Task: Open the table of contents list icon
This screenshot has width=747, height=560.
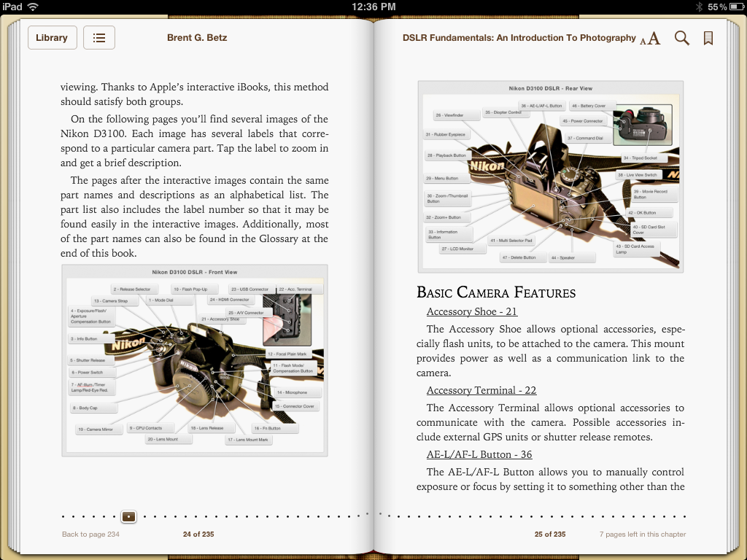Action: tap(99, 38)
